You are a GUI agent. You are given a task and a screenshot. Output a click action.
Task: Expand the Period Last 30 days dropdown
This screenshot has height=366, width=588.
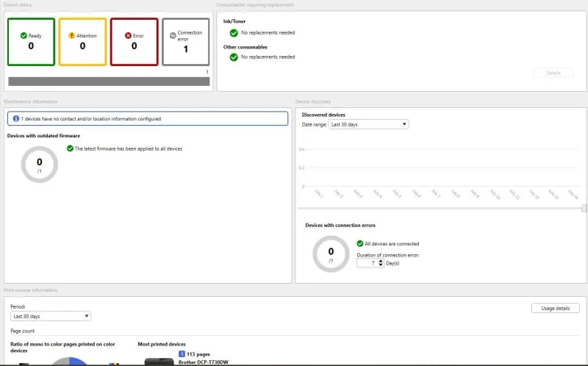[x=51, y=316]
